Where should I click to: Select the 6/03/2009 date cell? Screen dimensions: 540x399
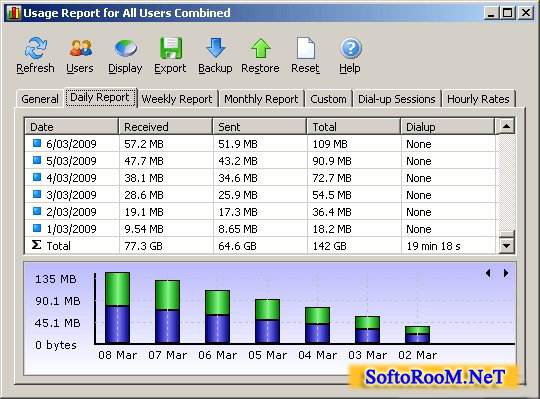tap(71, 144)
